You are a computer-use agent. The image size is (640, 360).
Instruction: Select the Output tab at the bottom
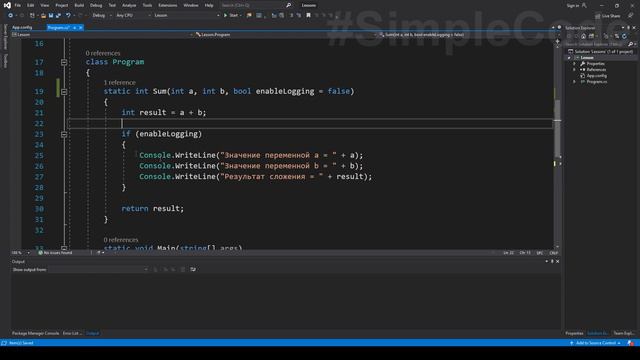tap(93, 333)
